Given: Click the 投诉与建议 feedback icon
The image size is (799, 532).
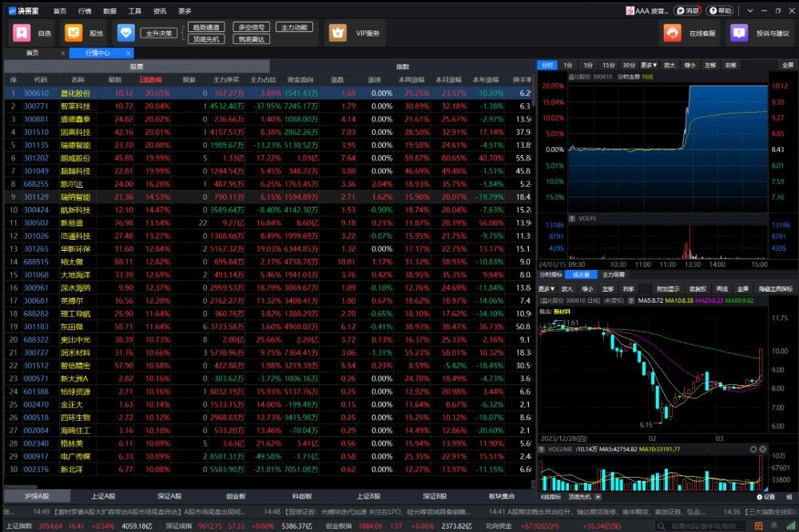Looking at the screenshot, I should (x=739, y=34).
